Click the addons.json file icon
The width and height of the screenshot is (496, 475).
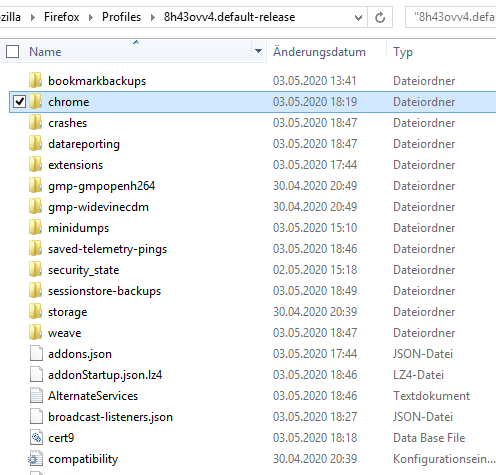pyautogui.click(x=36, y=353)
